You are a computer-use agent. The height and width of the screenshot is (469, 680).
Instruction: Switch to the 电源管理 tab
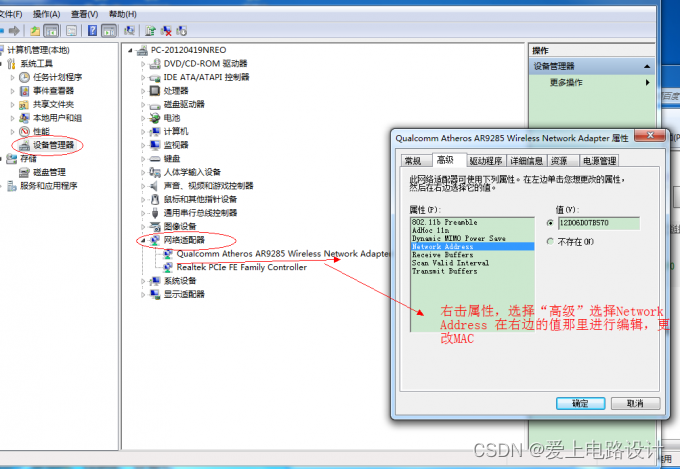click(599, 160)
